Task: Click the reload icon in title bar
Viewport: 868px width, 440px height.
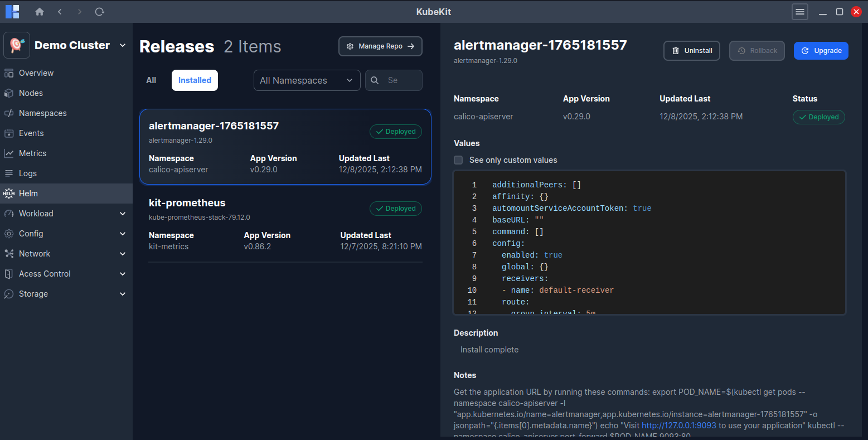Action: click(100, 12)
